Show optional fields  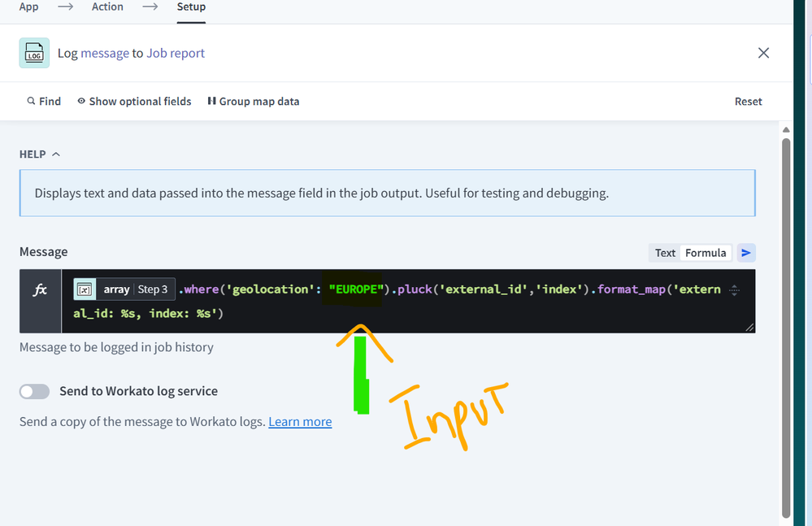134,102
